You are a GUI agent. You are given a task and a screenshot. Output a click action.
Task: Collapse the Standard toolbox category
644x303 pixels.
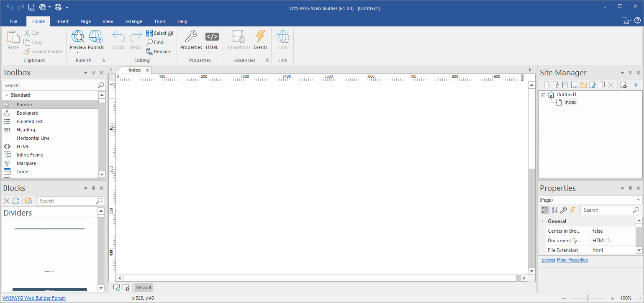6,95
